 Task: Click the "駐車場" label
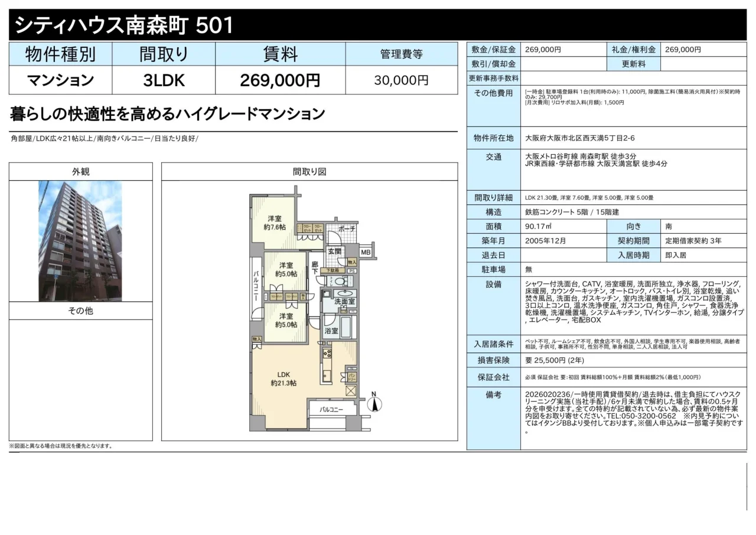(x=494, y=269)
